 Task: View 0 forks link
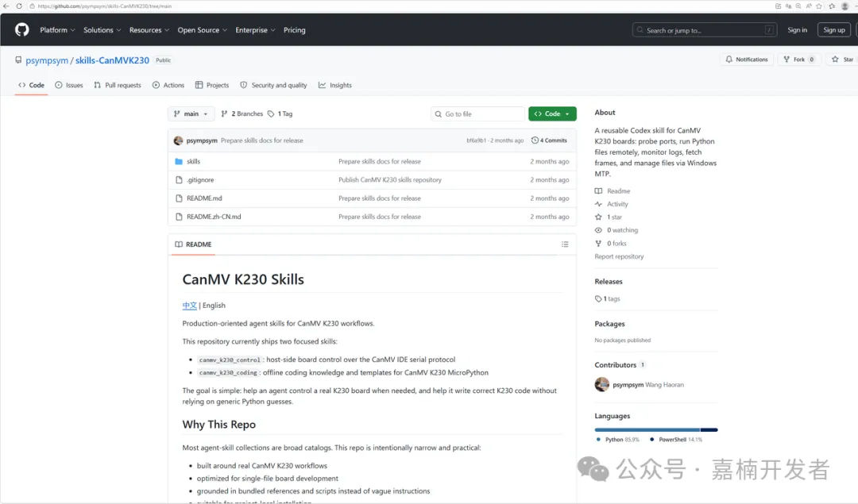tap(611, 243)
